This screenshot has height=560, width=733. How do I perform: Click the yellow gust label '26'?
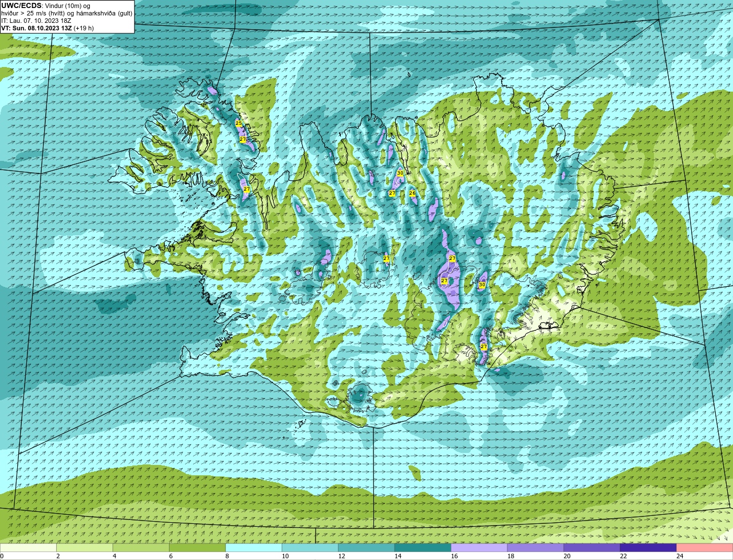point(412,194)
